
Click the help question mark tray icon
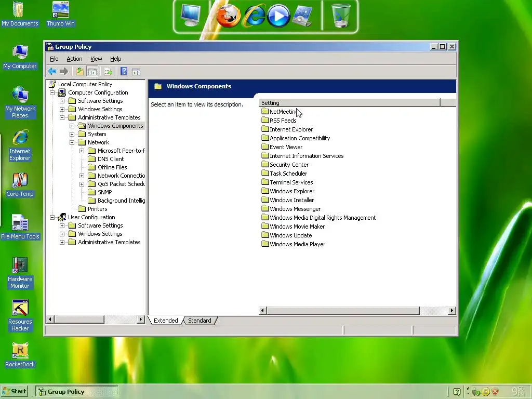[457, 392]
